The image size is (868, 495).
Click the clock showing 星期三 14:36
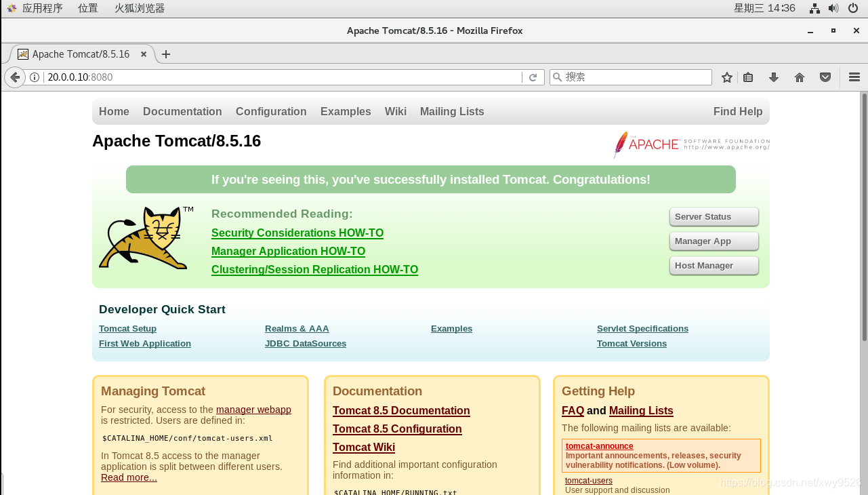pyautogui.click(x=764, y=8)
